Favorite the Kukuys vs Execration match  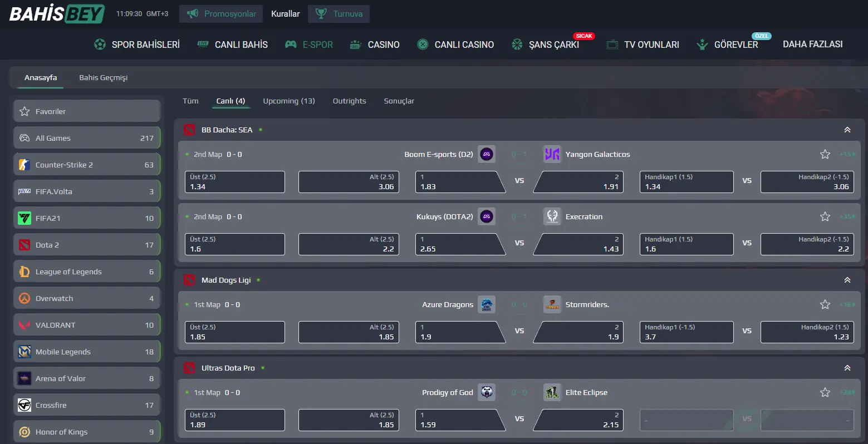[825, 216]
